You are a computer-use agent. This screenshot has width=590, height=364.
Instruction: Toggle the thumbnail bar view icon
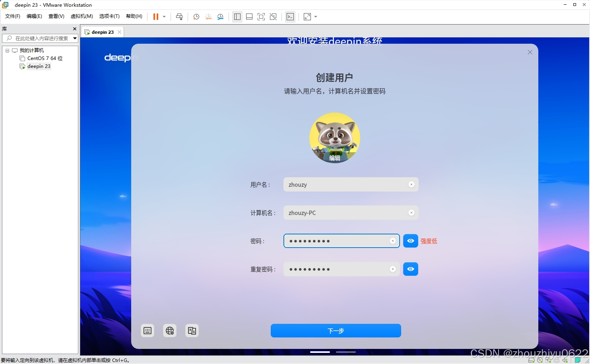click(249, 17)
